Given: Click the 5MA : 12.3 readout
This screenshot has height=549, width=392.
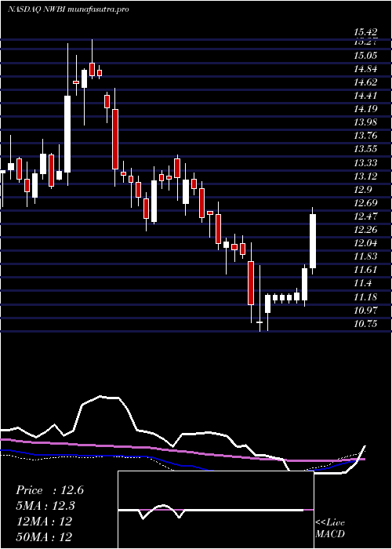Looking at the screenshot, I should (x=45, y=506).
